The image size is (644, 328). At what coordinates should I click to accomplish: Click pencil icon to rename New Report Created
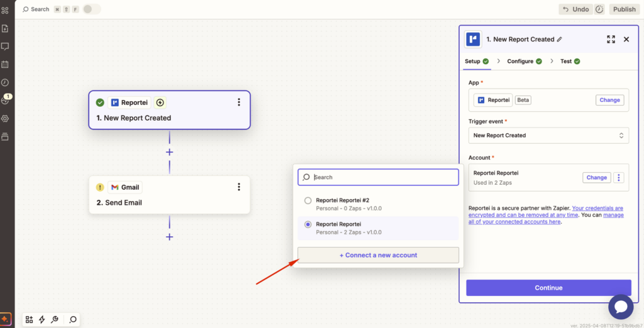(x=559, y=40)
